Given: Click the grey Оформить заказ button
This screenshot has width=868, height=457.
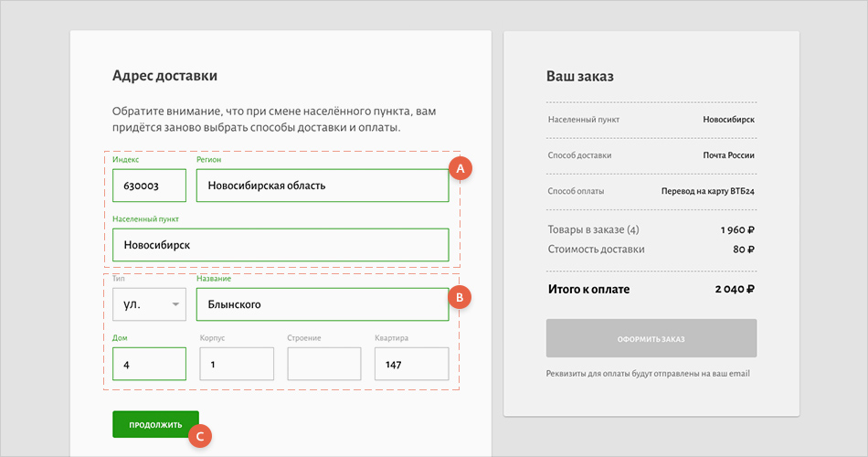Looking at the screenshot, I should click(x=651, y=338).
